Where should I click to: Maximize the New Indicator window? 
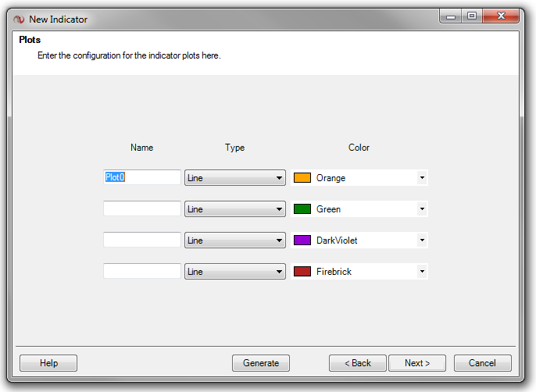click(472, 16)
